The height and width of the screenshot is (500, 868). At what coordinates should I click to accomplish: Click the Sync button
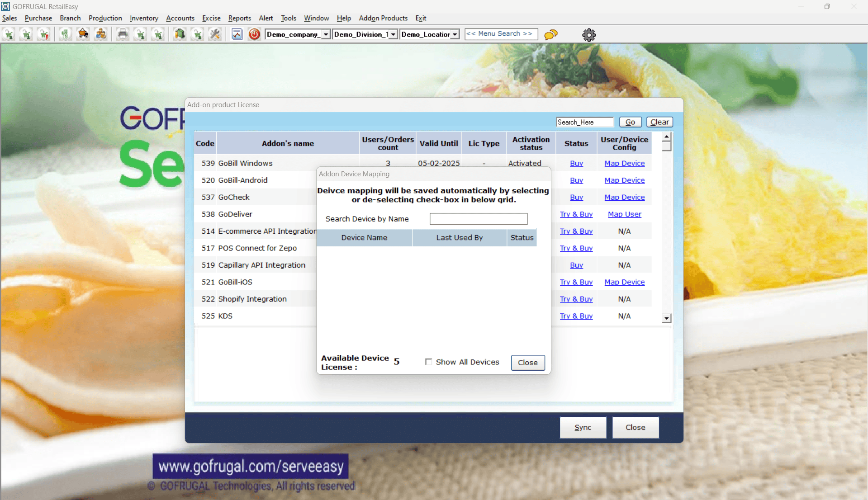pyautogui.click(x=583, y=427)
